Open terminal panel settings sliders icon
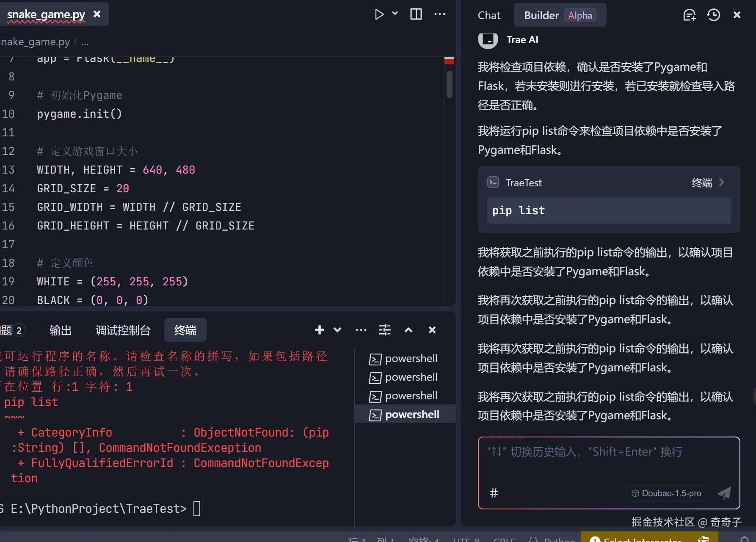The image size is (756, 542). pos(385,330)
